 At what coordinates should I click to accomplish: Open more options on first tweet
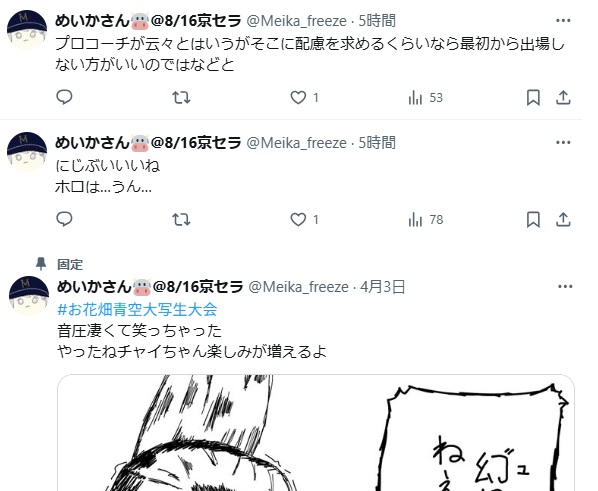[563, 21]
